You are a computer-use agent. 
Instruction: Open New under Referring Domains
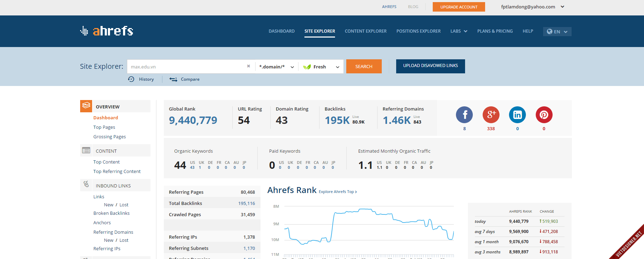(109, 240)
